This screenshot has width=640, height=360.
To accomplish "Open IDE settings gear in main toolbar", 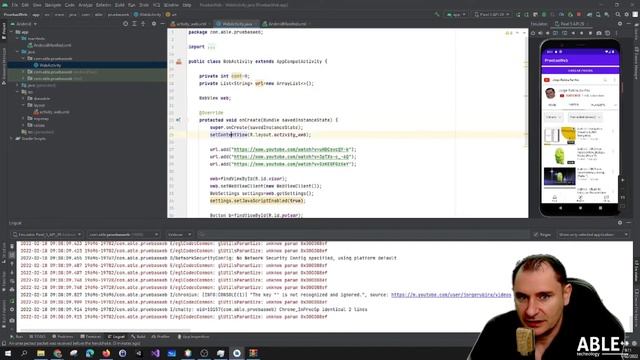I will (627, 14).
